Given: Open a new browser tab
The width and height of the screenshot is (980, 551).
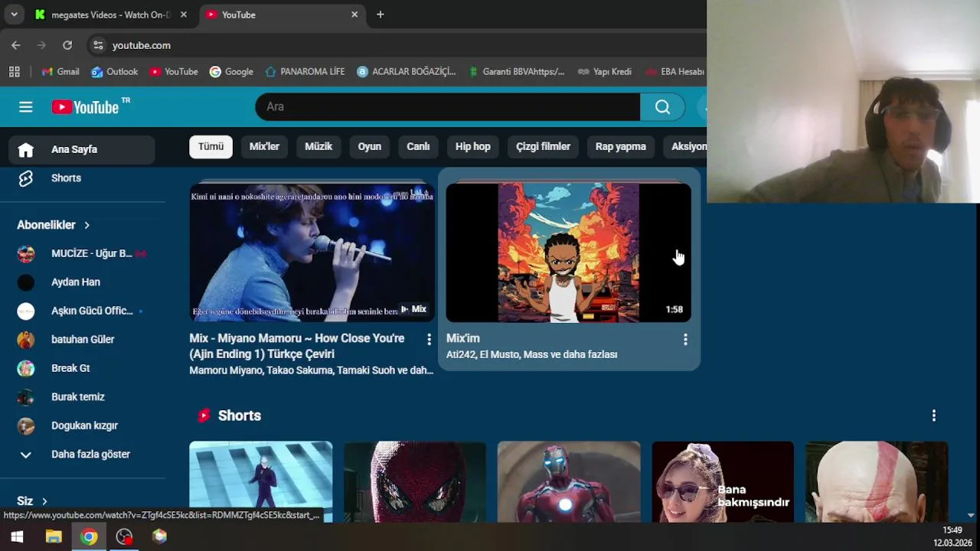Looking at the screenshot, I should pos(381,15).
